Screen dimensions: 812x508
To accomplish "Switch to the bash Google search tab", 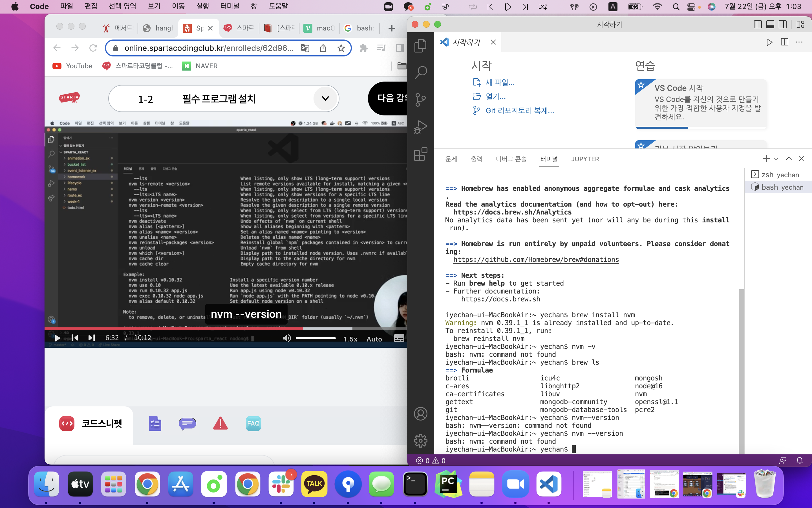I will (359, 28).
